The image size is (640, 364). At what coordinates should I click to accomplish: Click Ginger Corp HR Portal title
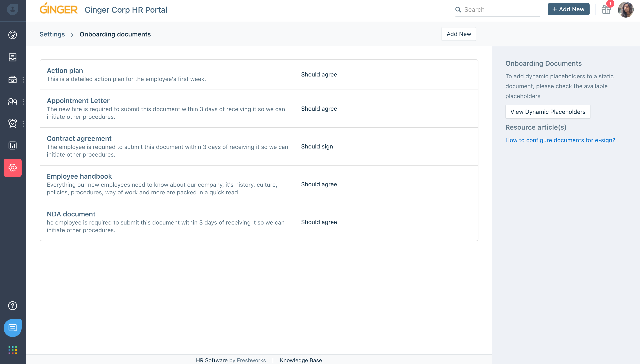click(x=126, y=9)
